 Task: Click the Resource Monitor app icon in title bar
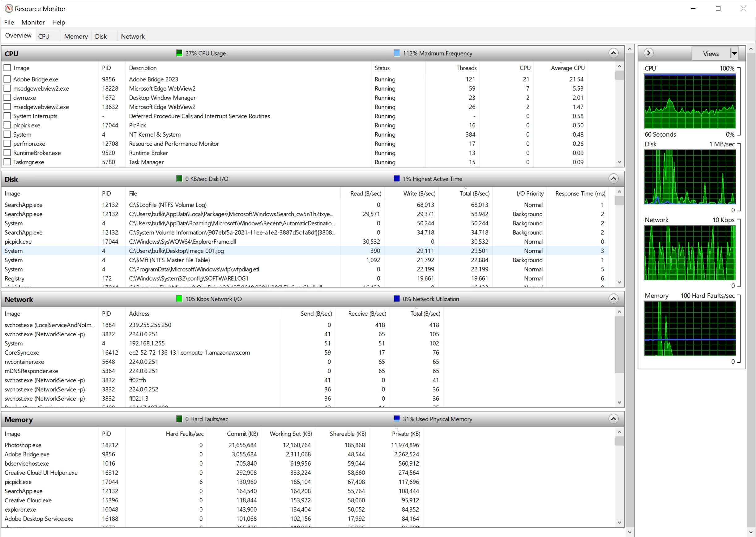pos(9,9)
